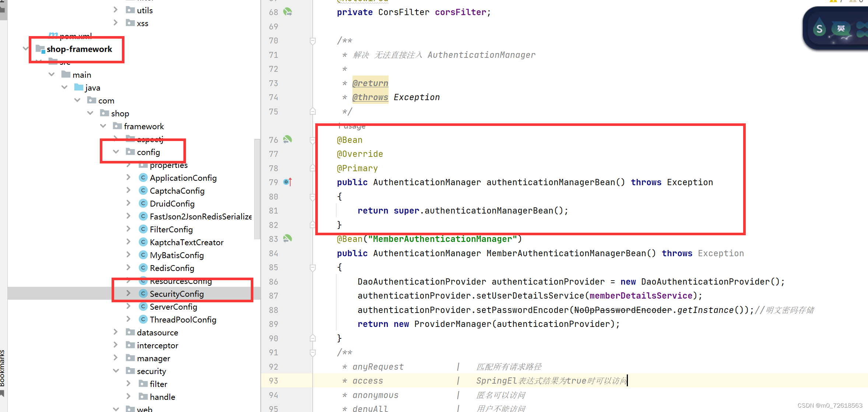Click the @return tag link in the Javadoc
Viewport: 868px width, 412px height.
(370, 83)
